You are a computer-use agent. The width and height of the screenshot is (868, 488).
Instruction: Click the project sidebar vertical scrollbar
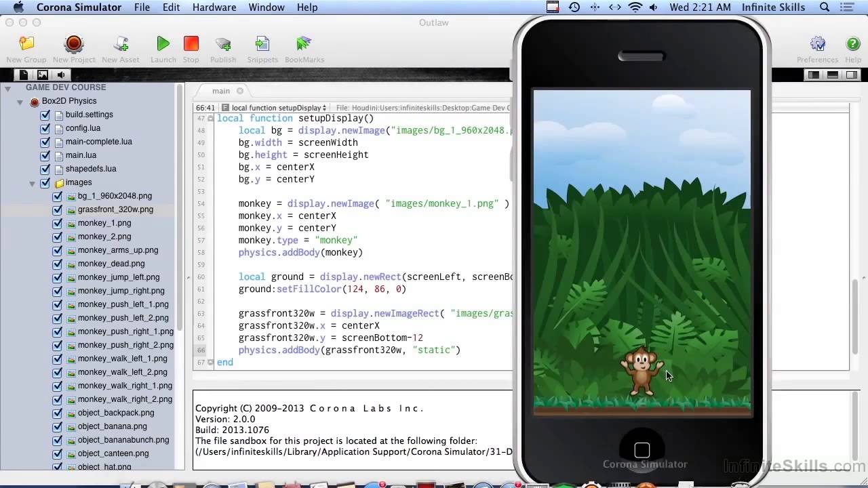pyautogui.click(x=180, y=208)
